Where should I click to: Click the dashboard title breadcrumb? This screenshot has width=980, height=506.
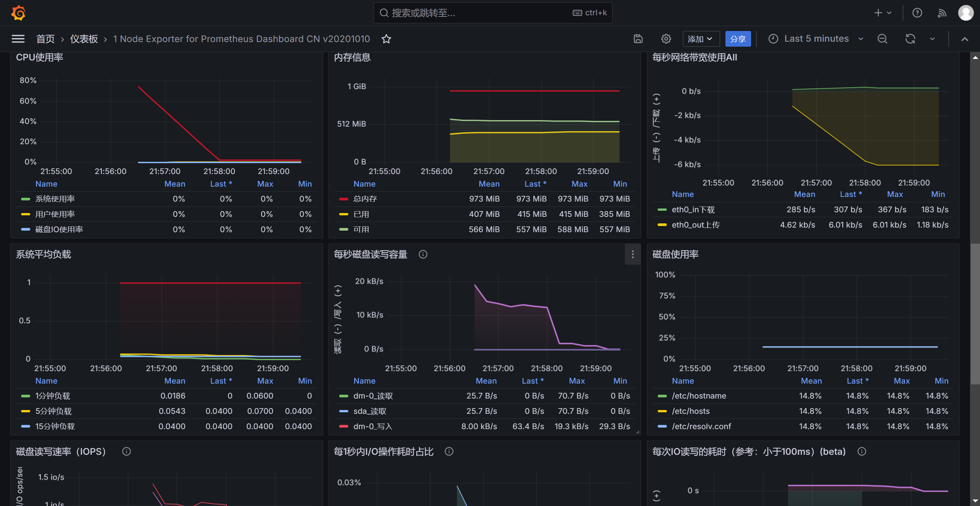click(x=241, y=39)
